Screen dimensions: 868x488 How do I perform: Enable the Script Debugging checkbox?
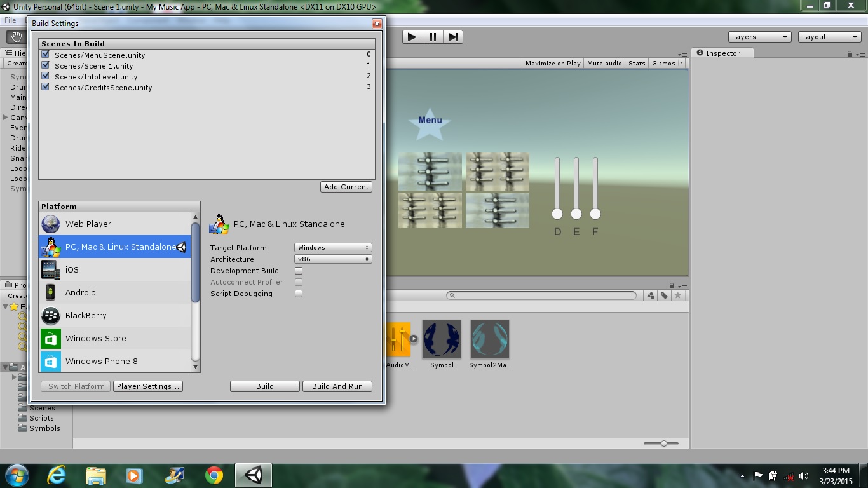click(299, 294)
